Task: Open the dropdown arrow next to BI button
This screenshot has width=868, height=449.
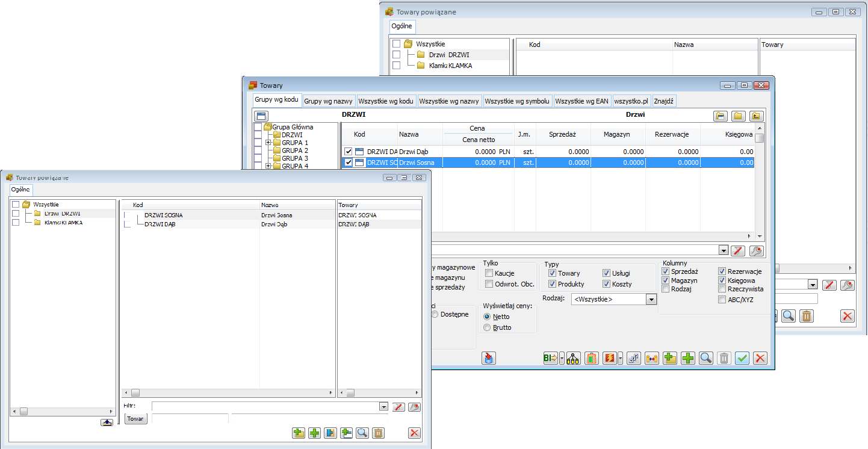Action: point(562,358)
